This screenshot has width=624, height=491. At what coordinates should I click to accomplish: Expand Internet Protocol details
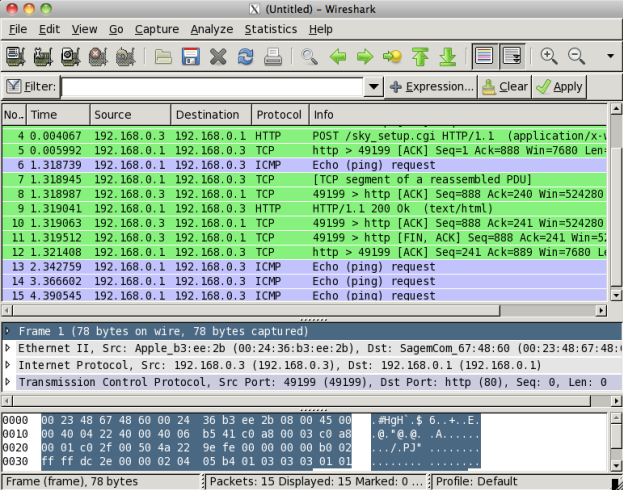click(7, 364)
